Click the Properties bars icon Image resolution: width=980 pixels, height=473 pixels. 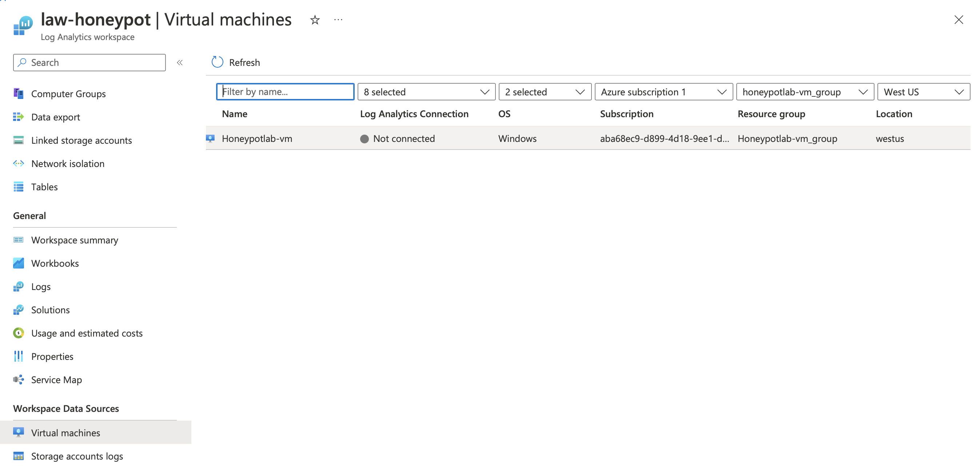tap(18, 356)
